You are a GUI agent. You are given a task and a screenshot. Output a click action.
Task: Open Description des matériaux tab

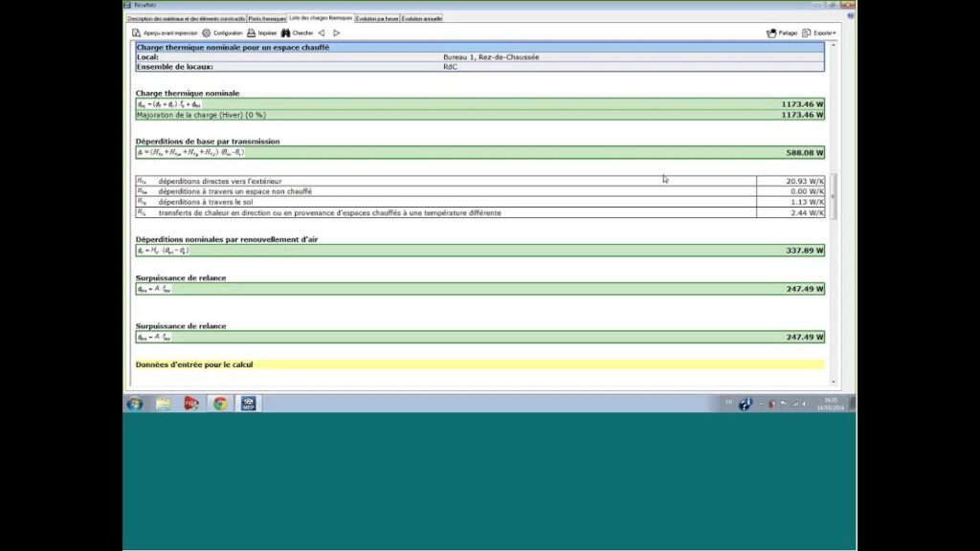(x=186, y=18)
